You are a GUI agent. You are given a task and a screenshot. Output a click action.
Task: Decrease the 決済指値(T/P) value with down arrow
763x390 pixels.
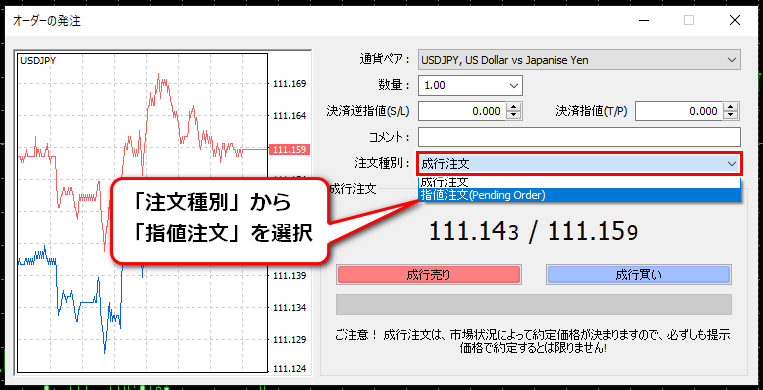(731, 116)
